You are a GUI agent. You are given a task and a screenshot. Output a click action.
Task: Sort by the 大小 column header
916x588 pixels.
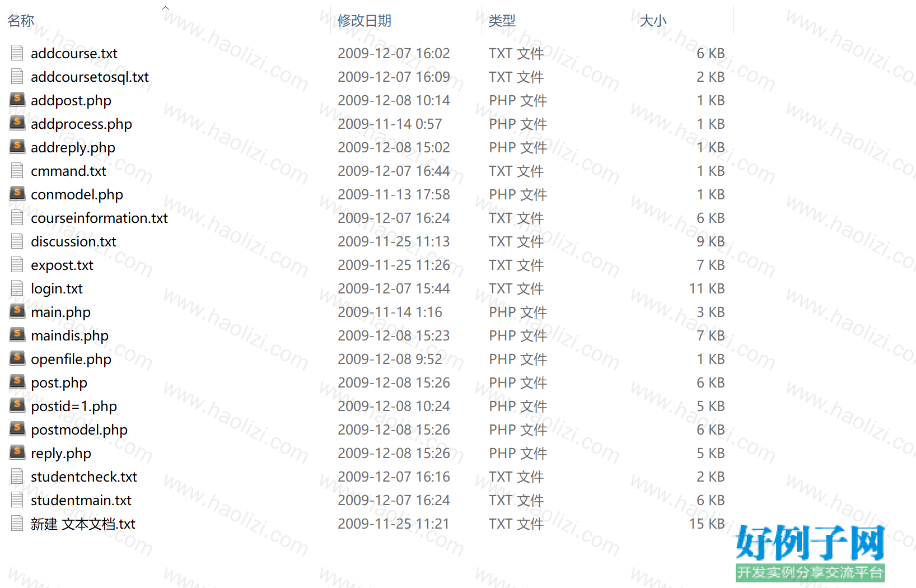coord(653,21)
